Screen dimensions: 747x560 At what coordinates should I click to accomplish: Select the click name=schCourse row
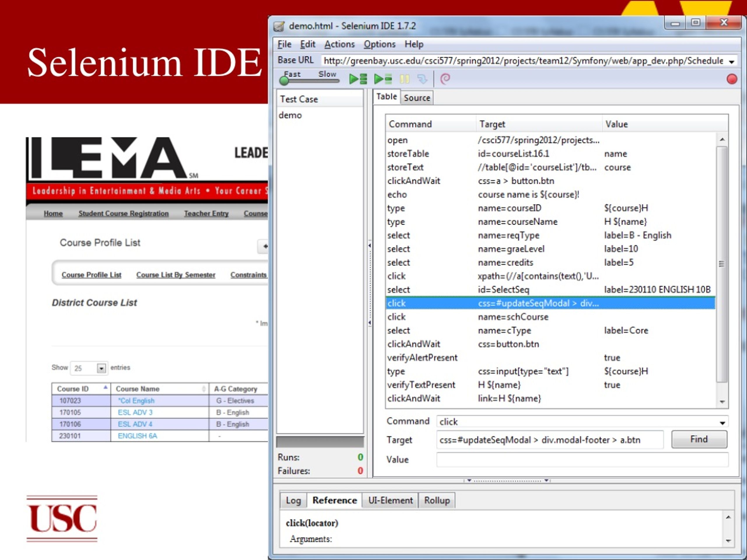point(550,317)
